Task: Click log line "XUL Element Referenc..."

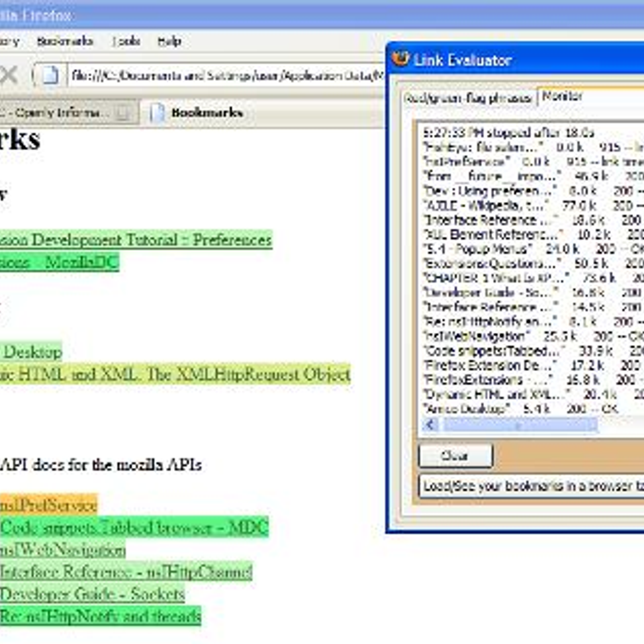Action: point(533,235)
